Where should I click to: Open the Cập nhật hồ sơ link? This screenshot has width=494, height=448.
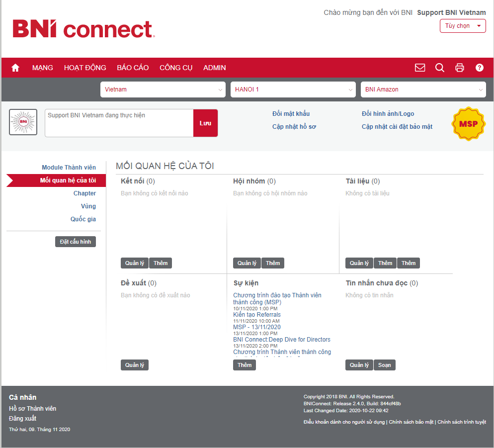click(x=294, y=127)
